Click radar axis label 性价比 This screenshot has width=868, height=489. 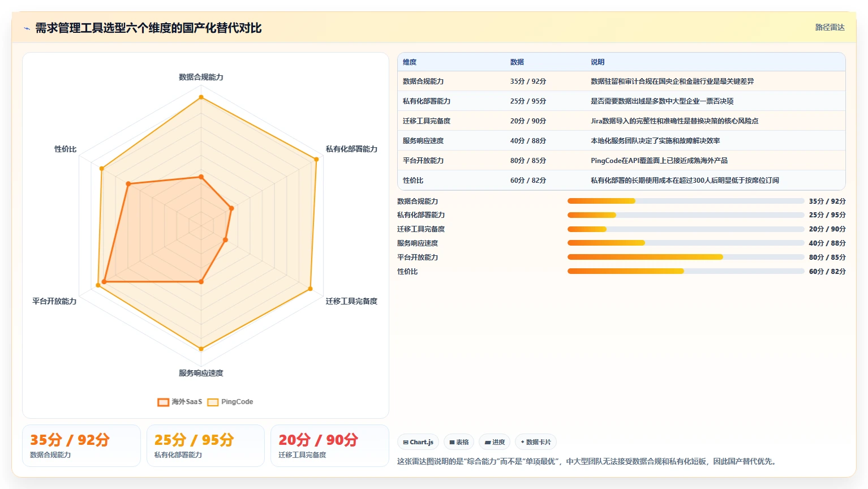click(x=66, y=149)
